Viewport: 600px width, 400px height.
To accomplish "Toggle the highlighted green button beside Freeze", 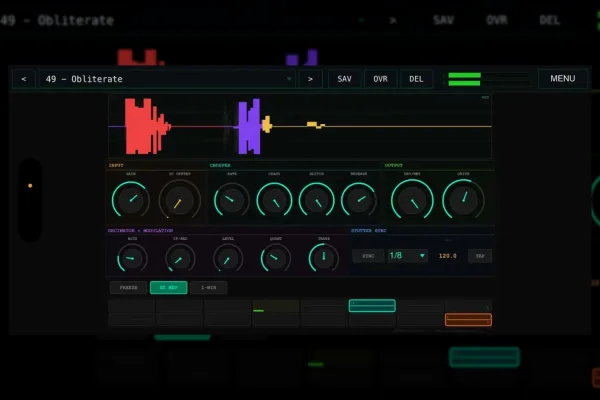I will pos(169,287).
